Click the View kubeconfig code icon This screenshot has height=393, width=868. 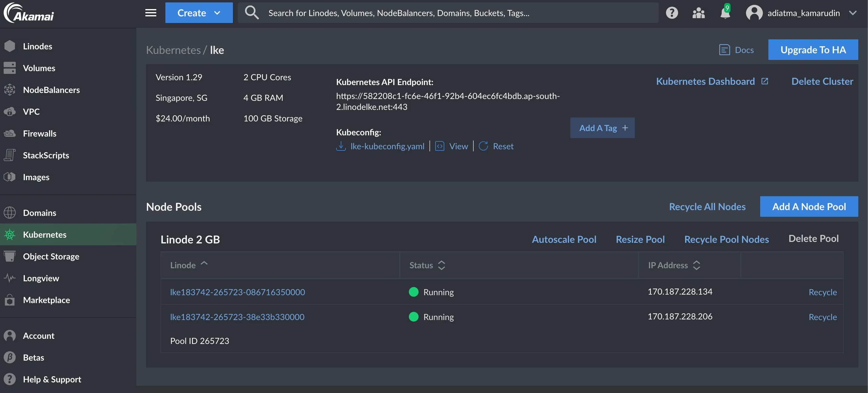click(x=440, y=146)
